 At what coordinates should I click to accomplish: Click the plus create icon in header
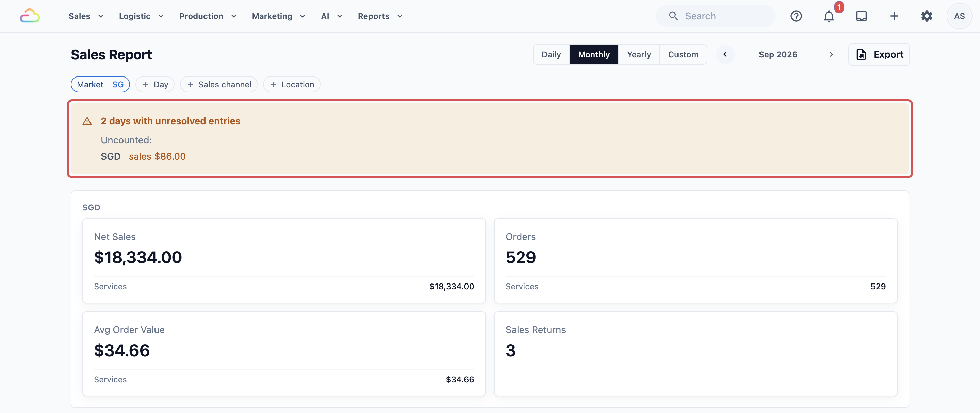pyautogui.click(x=894, y=16)
